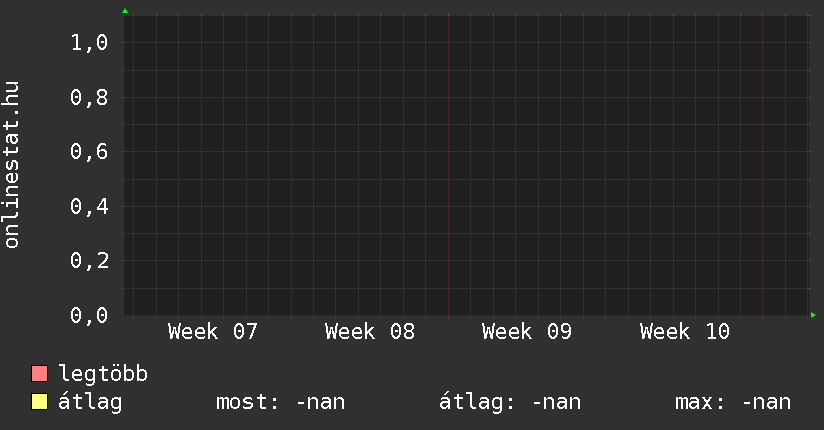The width and height of the screenshot is (824, 430).
Task: Click the green arrow atop the y-axis
Action: (x=125, y=11)
